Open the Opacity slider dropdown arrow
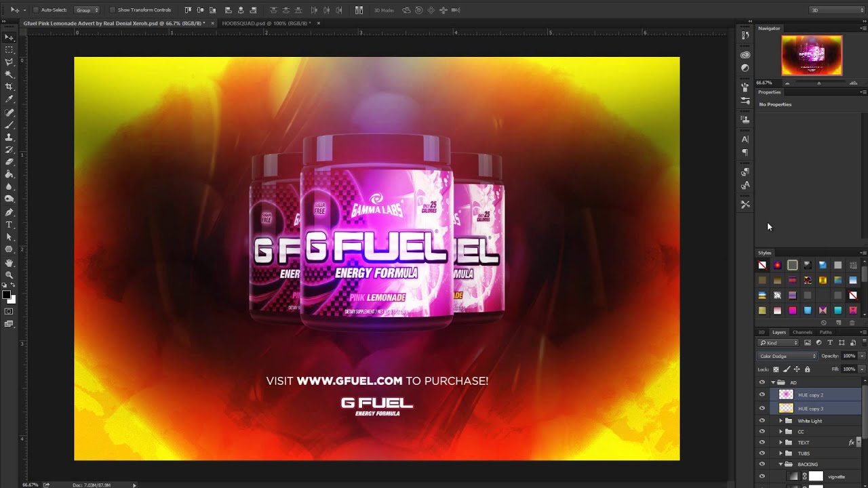The height and width of the screenshot is (488, 868). tap(862, 356)
